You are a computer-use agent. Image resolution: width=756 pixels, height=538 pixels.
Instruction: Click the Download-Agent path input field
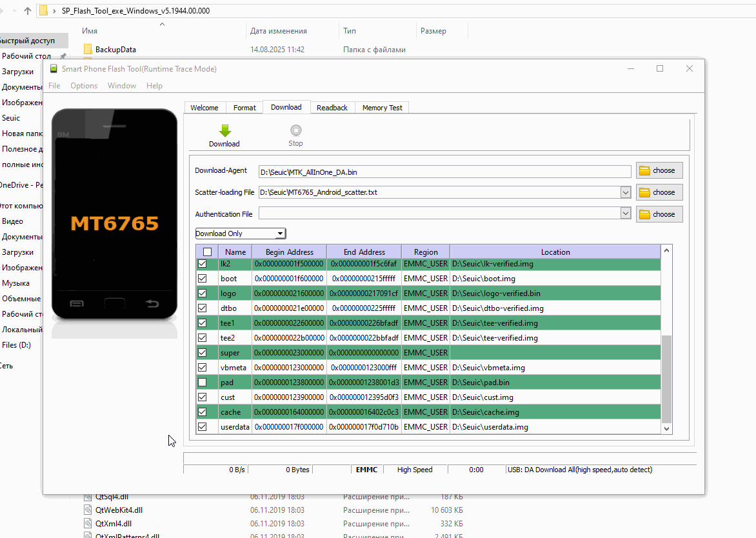click(444, 172)
